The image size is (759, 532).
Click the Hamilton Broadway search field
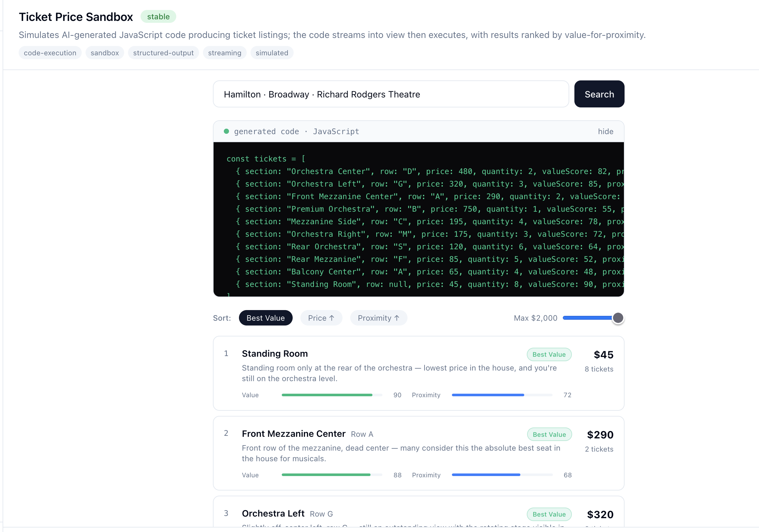390,94
